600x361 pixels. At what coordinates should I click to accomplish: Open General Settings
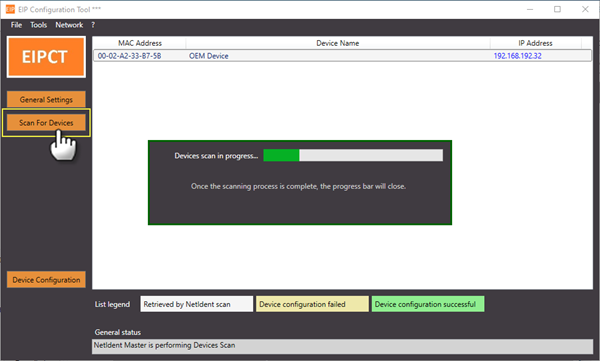pyautogui.click(x=46, y=100)
